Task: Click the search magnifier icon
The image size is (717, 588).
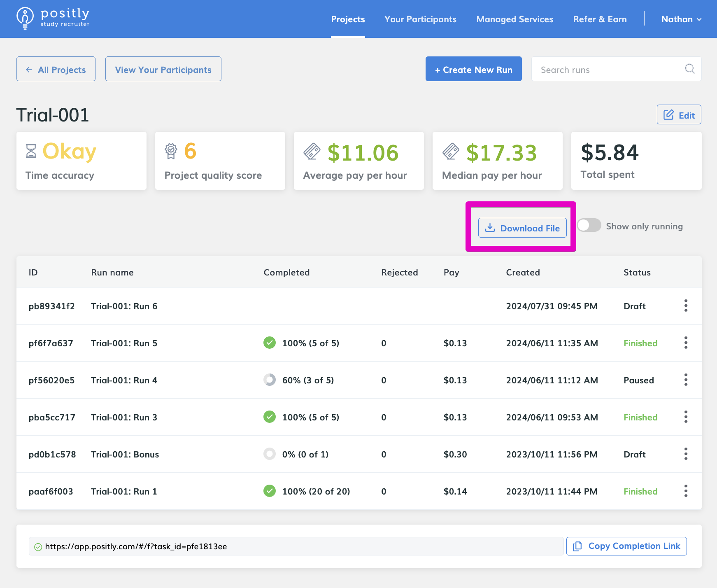Action: [690, 69]
